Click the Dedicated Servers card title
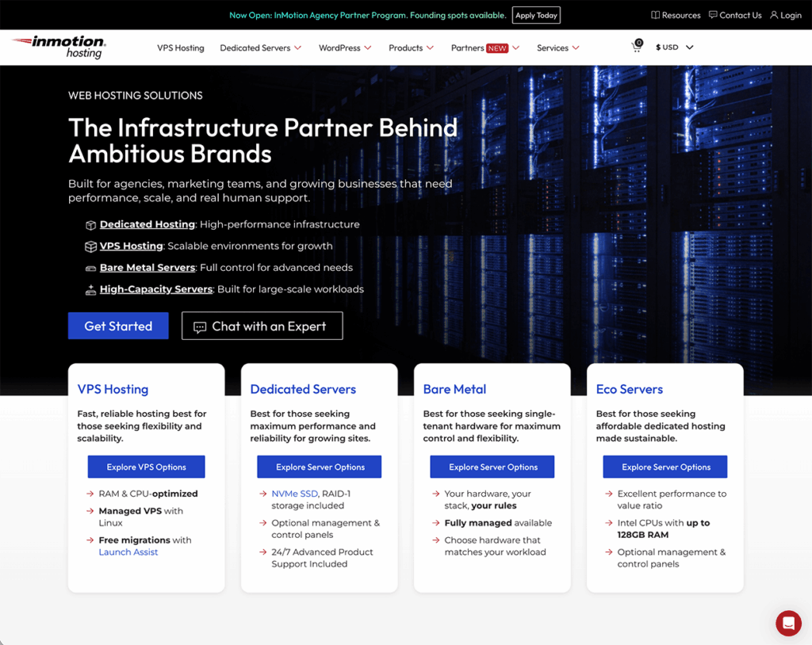This screenshot has height=645, width=812. (303, 389)
